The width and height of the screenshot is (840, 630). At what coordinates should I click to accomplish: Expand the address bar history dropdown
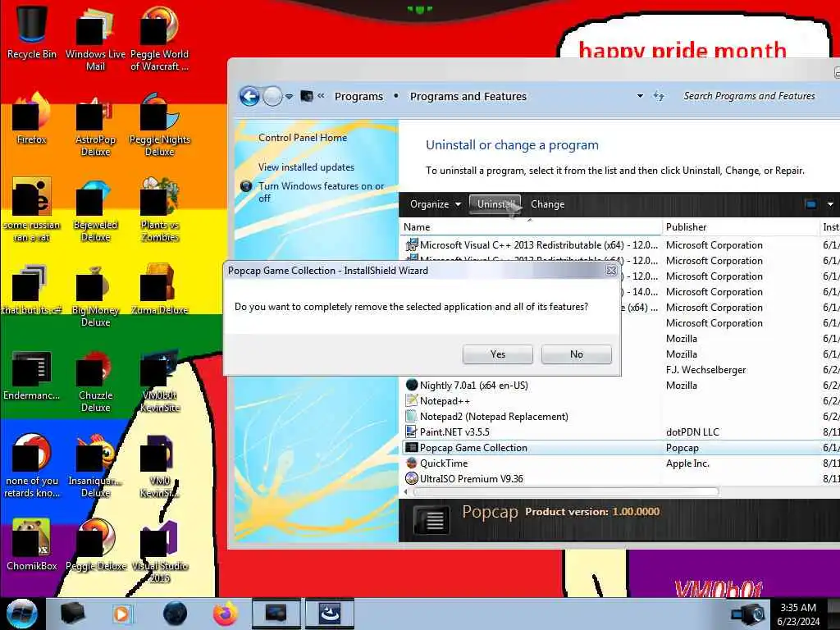coord(640,97)
